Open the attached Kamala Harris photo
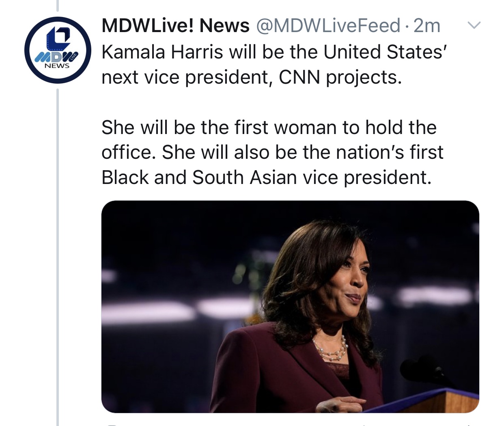The height and width of the screenshot is (426, 504). 290,307
